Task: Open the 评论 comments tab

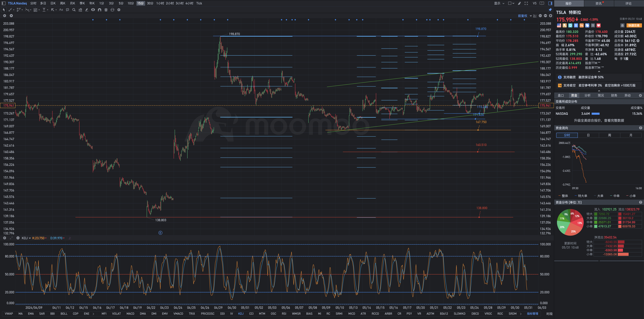Action: pos(628,3)
